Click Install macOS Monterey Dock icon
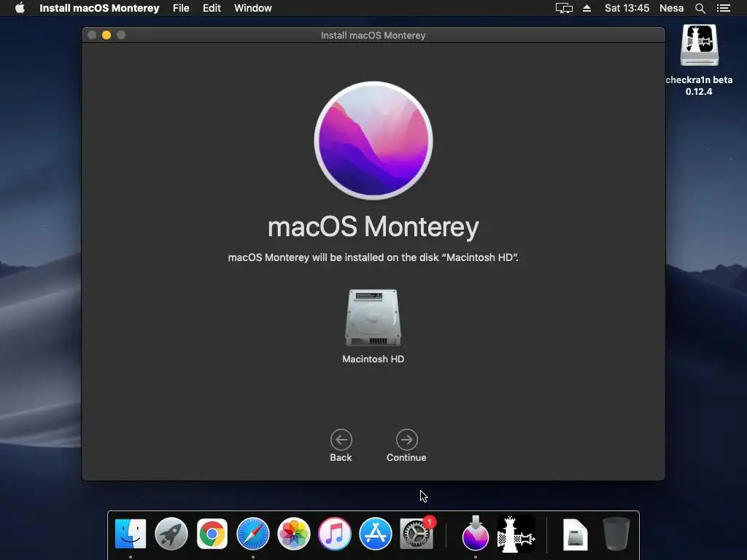The width and height of the screenshot is (747, 560). [x=476, y=534]
